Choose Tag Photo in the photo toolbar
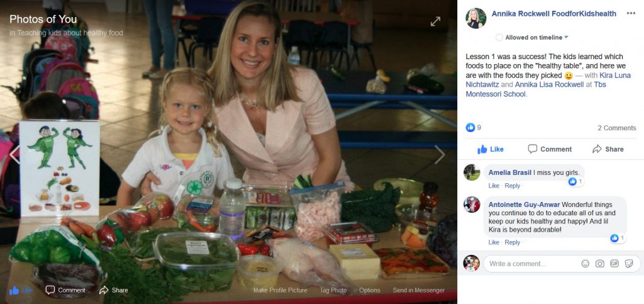The height and width of the screenshot is (304, 644). coord(333,290)
